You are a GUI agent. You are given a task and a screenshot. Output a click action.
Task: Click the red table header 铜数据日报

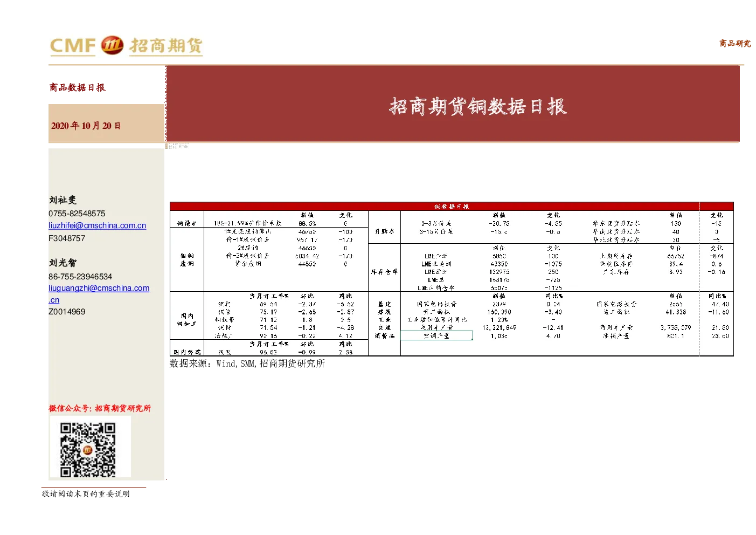pyautogui.click(x=452, y=207)
